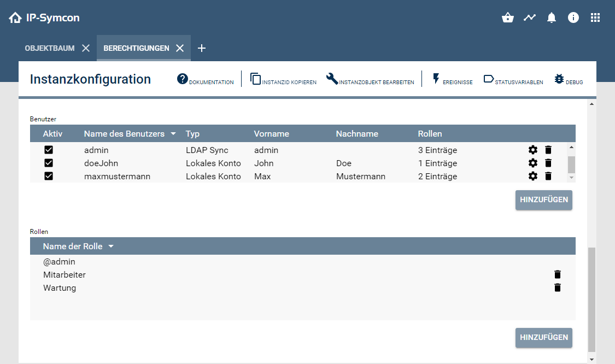Toggle maxmustermann's Aktiv checkbox

click(49, 176)
